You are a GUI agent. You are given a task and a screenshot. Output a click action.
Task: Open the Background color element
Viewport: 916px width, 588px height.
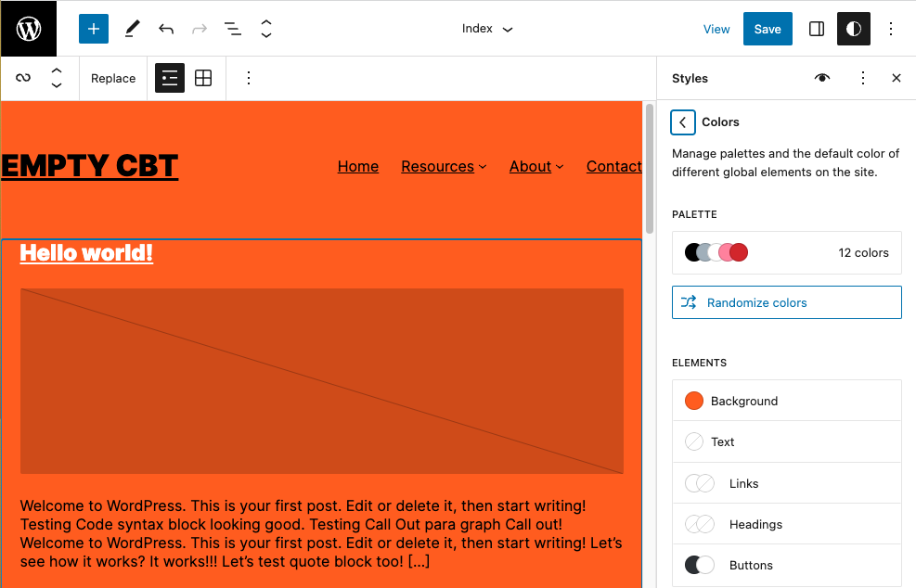point(786,401)
